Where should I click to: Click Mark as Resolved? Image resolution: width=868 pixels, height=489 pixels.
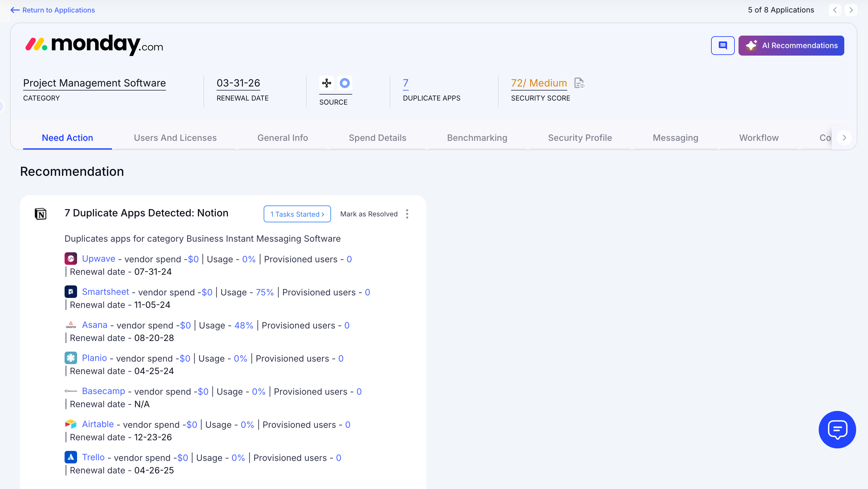[x=368, y=214]
